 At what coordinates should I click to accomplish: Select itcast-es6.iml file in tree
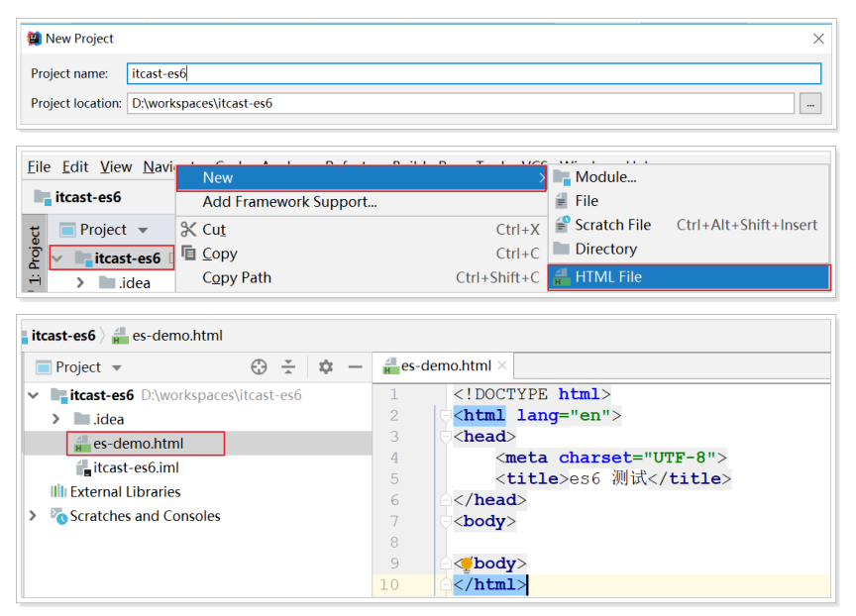point(136,467)
